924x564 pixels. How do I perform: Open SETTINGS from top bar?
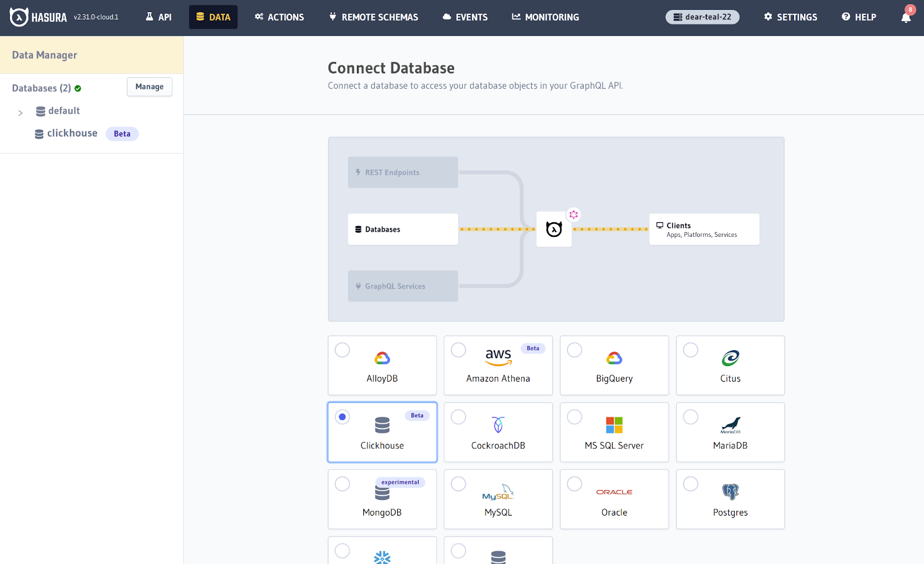coord(790,17)
